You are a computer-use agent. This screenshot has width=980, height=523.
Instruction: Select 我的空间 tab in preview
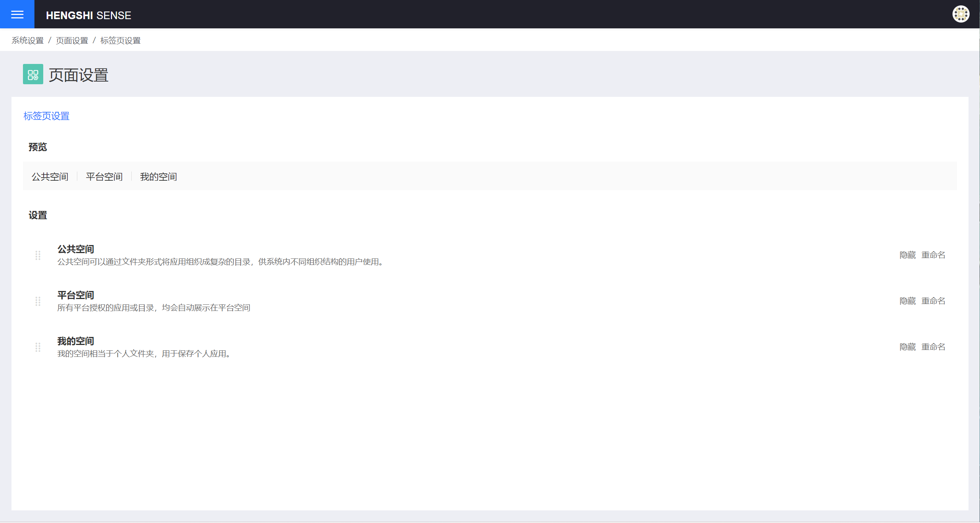[158, 177]
